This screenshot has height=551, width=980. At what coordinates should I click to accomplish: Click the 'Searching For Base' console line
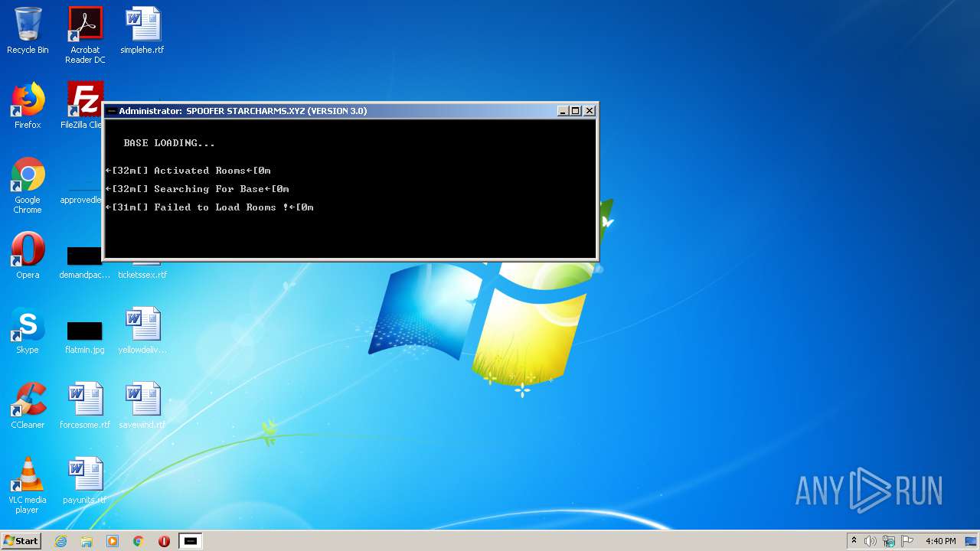coord(197,189)
